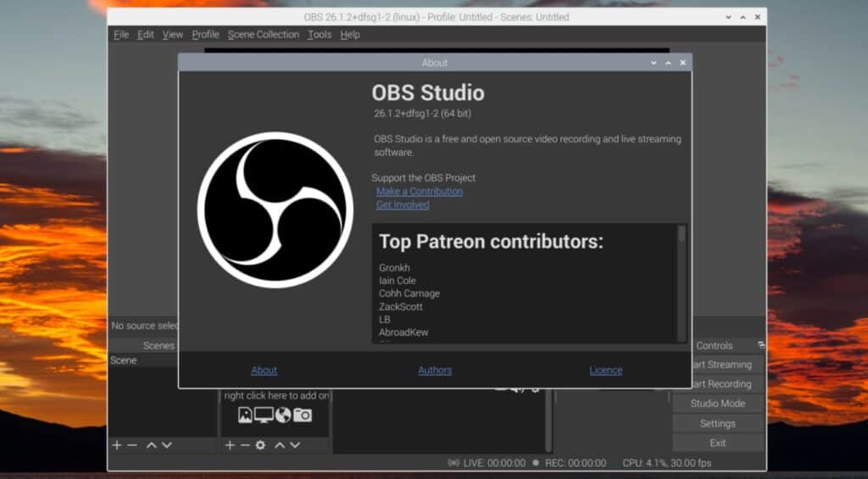Click the Cohh Carnage contributor name
Screen dimensions: 868x479
pos(409,293)
